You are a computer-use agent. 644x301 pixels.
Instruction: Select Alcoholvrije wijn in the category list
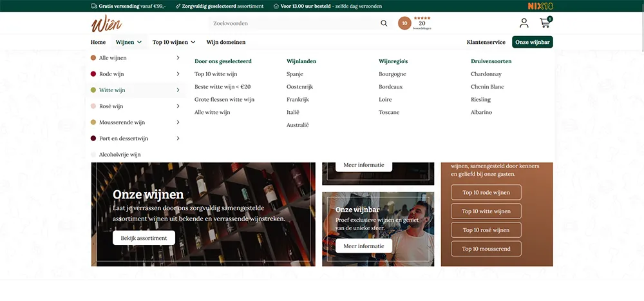(x=120, y=155)
